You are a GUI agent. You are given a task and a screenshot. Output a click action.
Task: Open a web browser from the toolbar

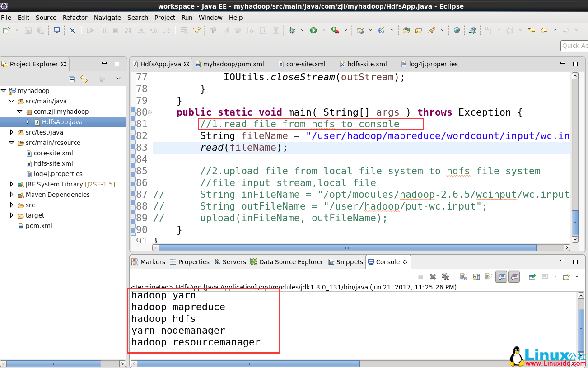click(x=456, y=30)
